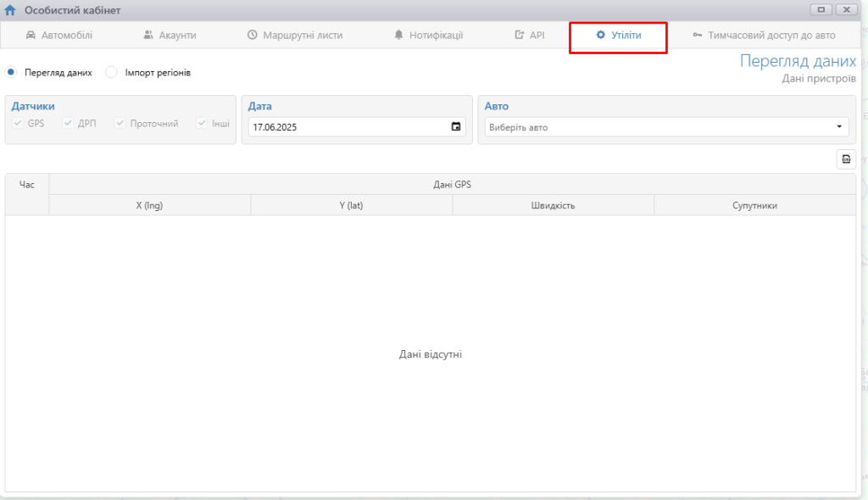
Task: Open Тимчасовий доступ до авто tab
Action: point(764,35)
